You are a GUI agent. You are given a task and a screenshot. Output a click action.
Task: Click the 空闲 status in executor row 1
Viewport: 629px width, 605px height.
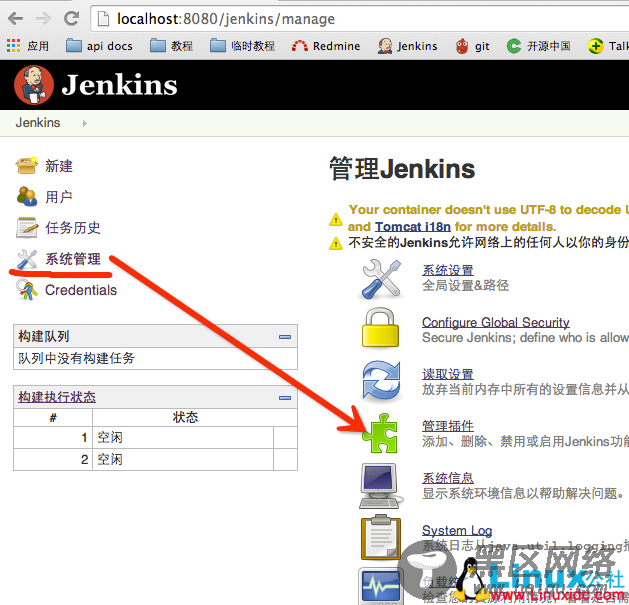click(110, 437)
